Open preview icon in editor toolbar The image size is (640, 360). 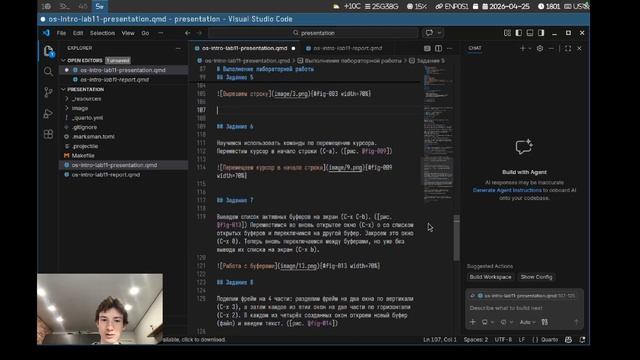point(427,48)
